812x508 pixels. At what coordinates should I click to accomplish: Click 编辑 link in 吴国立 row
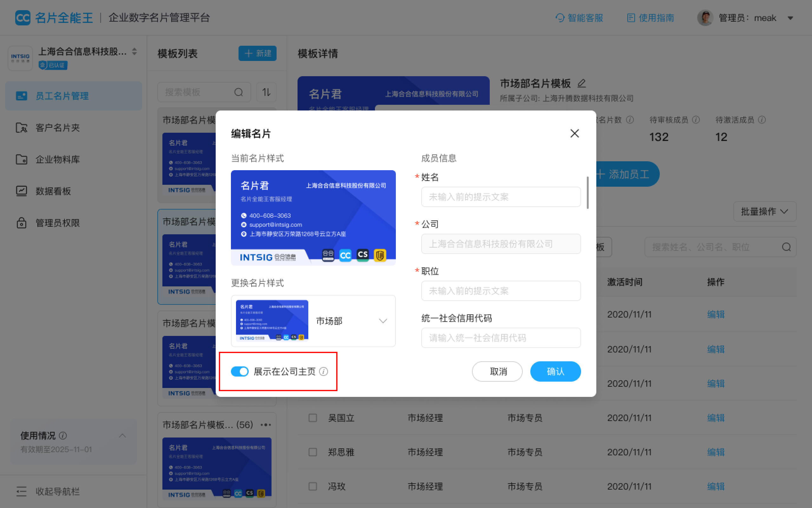point(716,418)
